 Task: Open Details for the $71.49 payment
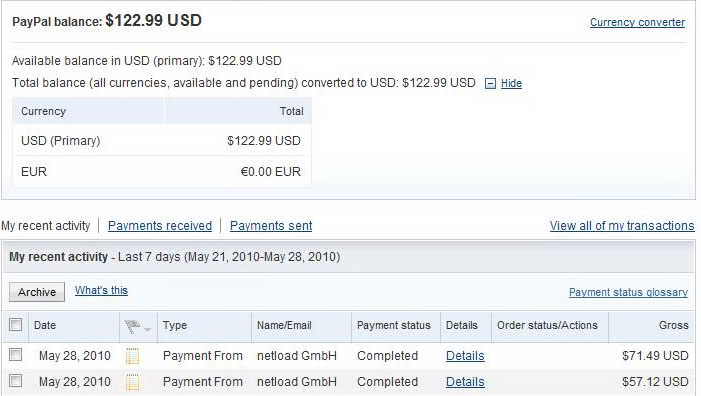(x=465, y=356)
